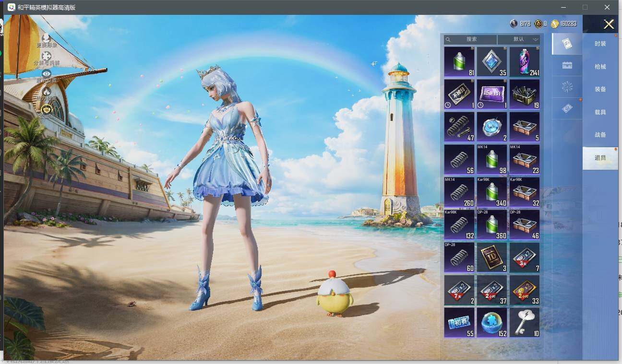Switch to the 道具 tab
Viewport: 622px width, 364px height.
point(600,158)
